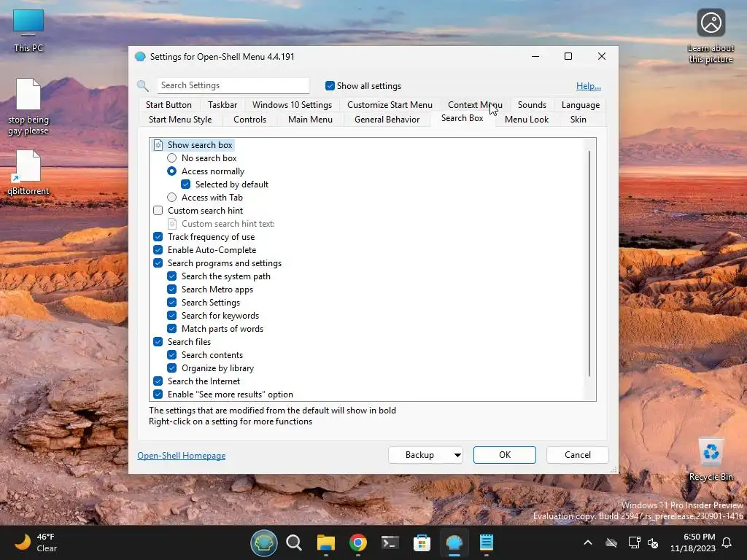Click the Cancel button
The width and height of the screenshot is (747, 560).
click(x=578, y=455)
